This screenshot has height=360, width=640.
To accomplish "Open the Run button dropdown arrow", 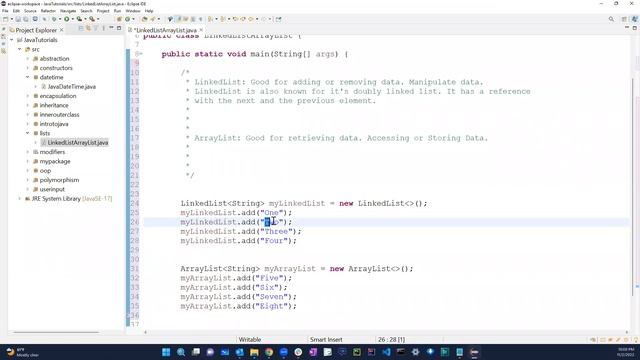I will [73, 19].
